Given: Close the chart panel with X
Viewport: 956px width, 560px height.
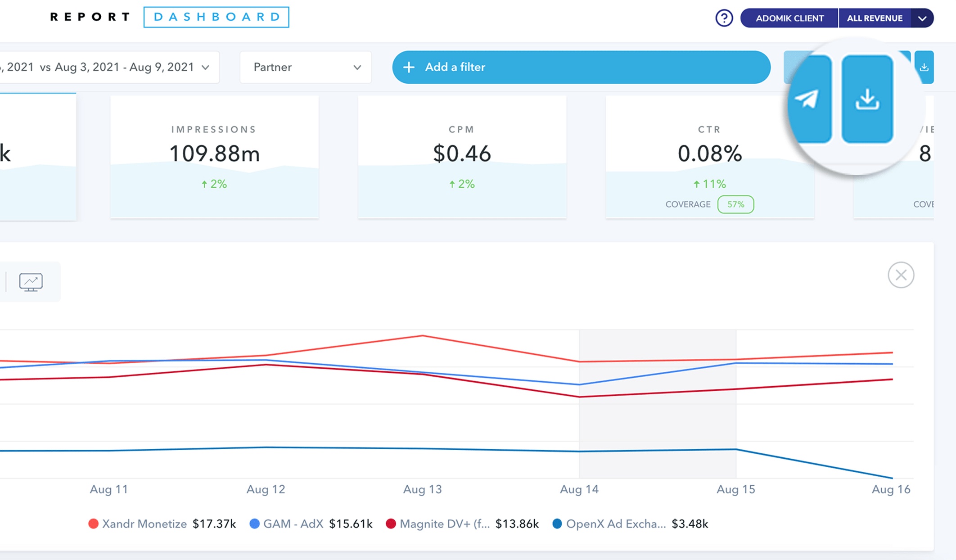Looking at the screenshot, I should [x=901, y=275].
